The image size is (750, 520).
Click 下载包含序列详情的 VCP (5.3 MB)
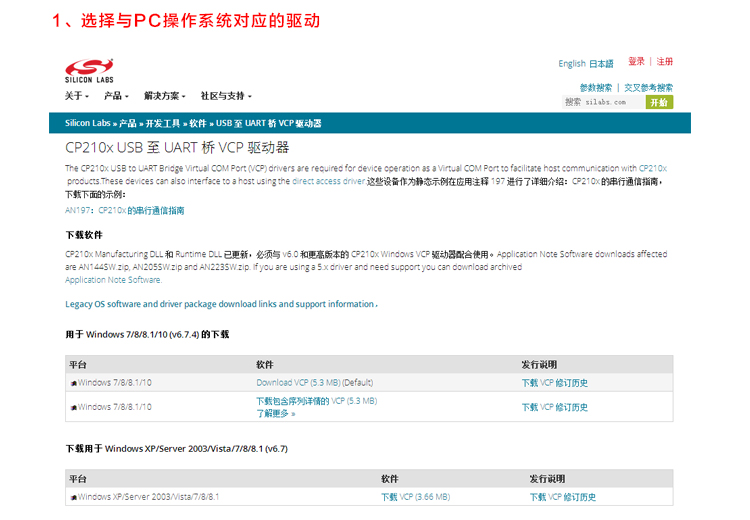317,401
